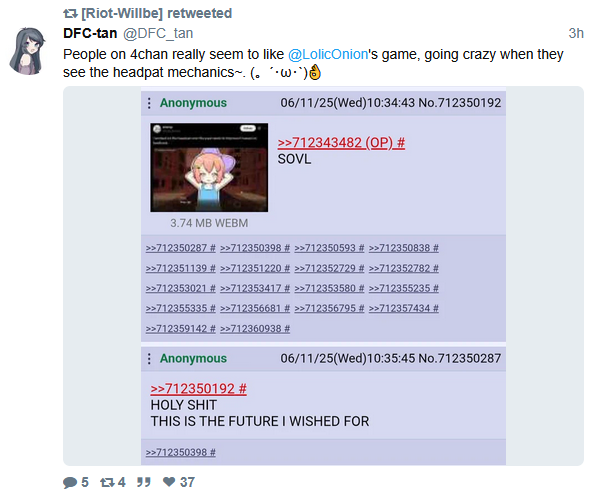Open backlink >>712350838
This screenshot has width=593, height=498.
click(x=404, y=248)
